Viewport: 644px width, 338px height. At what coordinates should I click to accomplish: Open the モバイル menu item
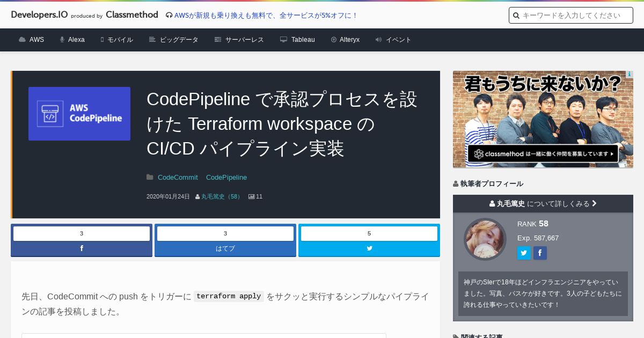[x=120, y=40]
